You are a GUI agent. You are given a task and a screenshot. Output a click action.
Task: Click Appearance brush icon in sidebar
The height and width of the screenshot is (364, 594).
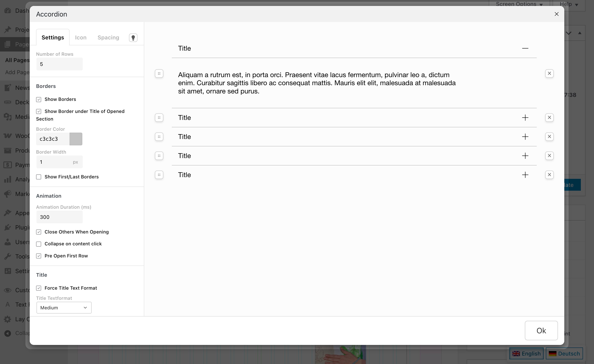click(x=8, y=213)
